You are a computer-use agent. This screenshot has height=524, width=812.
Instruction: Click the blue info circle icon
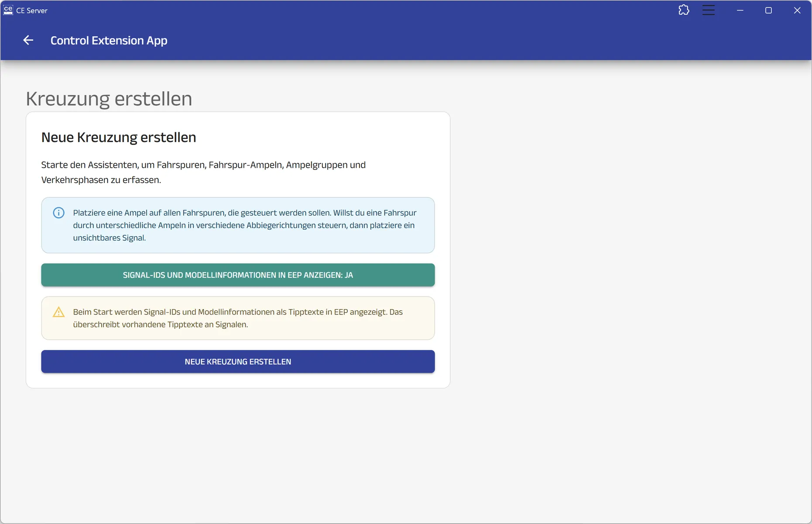(58, 213)
